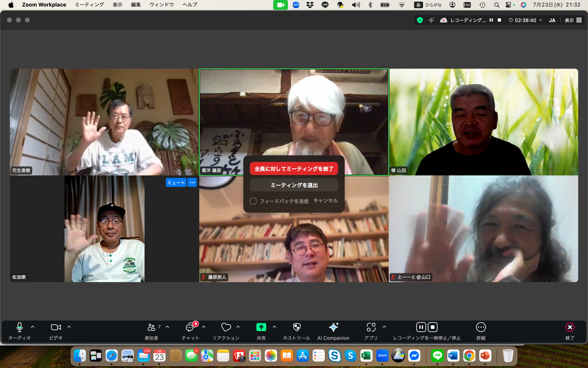Open the Zoom Workplace menu
Screen dimensions: 588x368
coord(44,5)
